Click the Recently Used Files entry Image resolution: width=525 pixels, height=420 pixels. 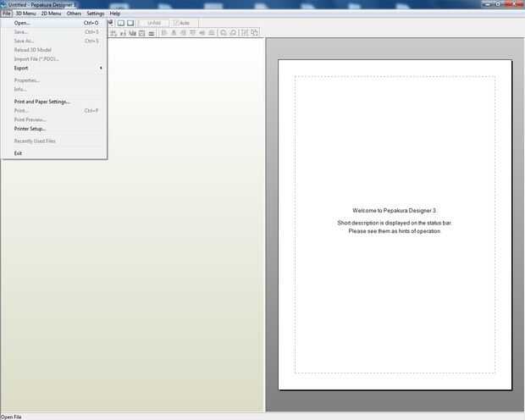click(x=54, y=141)
